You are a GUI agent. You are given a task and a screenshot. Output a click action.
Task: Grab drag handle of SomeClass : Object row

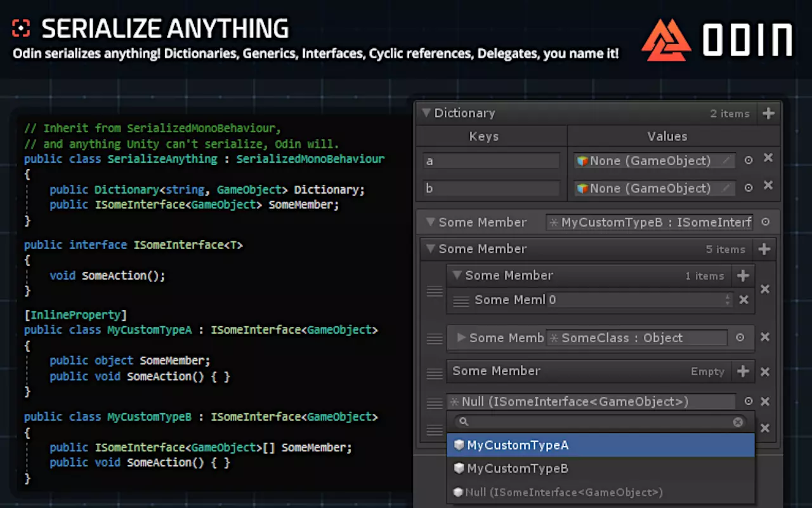pos(435,339)
